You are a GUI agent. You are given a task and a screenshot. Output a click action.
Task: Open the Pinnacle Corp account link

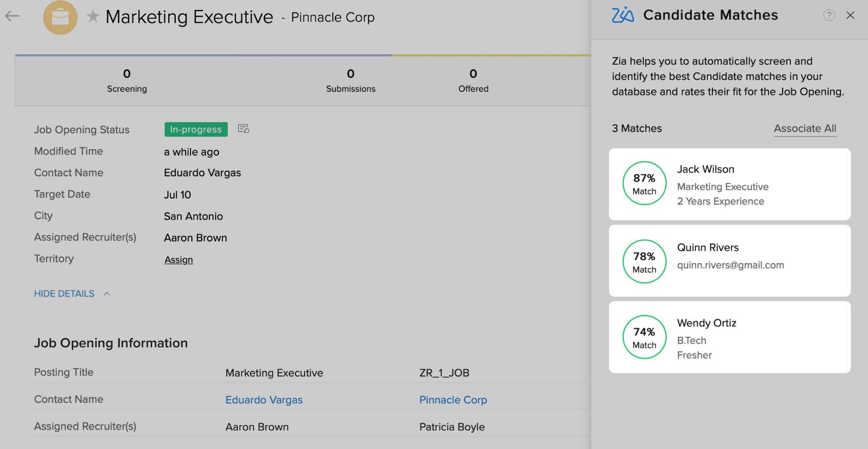pos(453,400)
